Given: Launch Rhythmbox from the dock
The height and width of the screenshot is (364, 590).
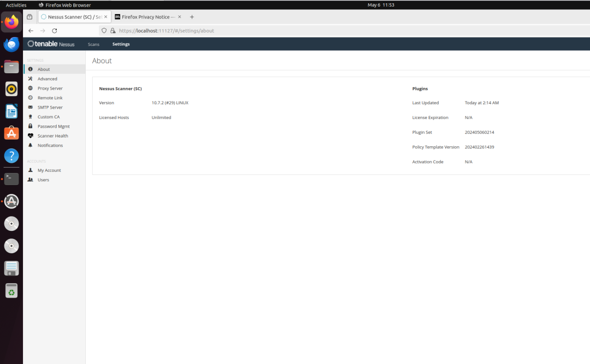Looking at the screenshot, I should pyautogui.click(x=11, y=89).
